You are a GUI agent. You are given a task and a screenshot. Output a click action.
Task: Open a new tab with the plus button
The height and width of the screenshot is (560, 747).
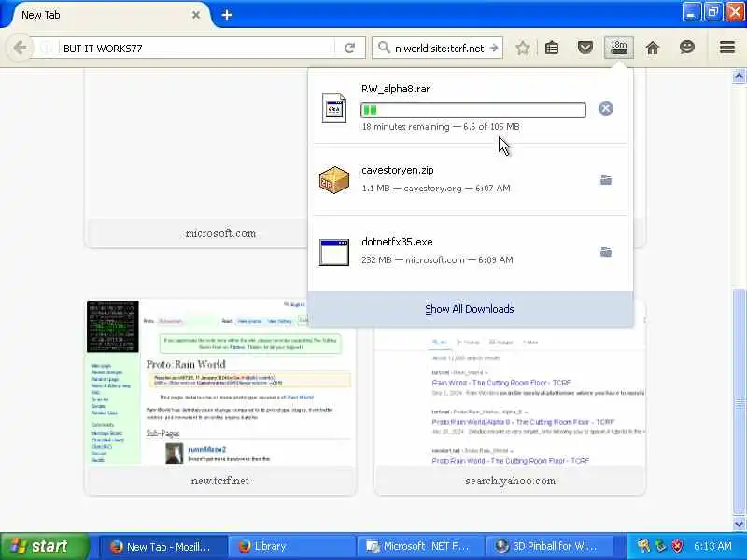227,15
